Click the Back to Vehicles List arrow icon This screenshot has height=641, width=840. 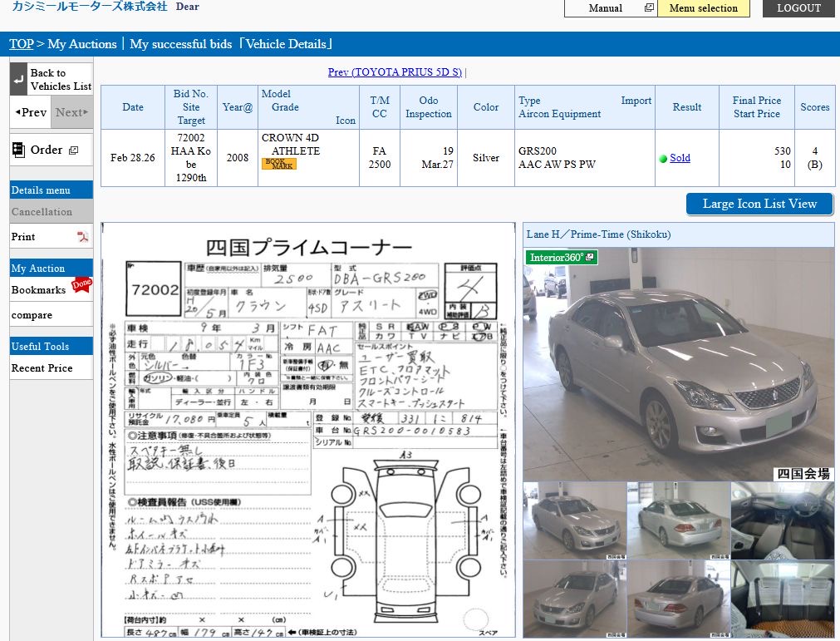click(x=19, y=79)
